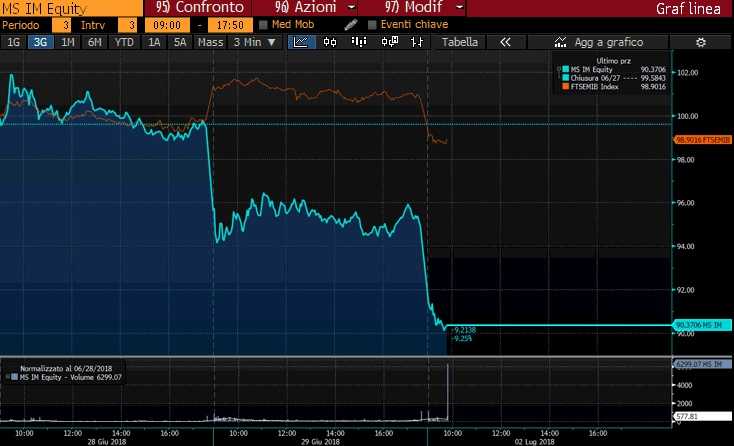Toggle the MS IM Equity legend checkbox
734x446 pixels.
tap(558, 69)
